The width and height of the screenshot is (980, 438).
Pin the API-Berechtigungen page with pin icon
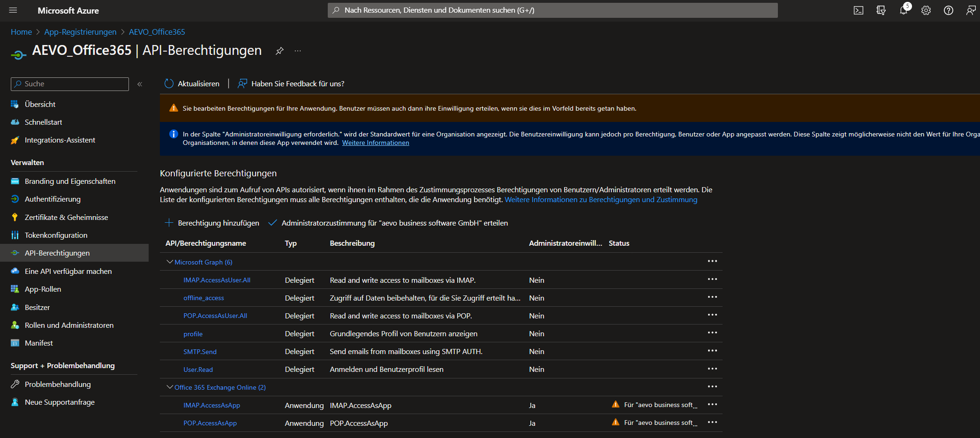280,51
